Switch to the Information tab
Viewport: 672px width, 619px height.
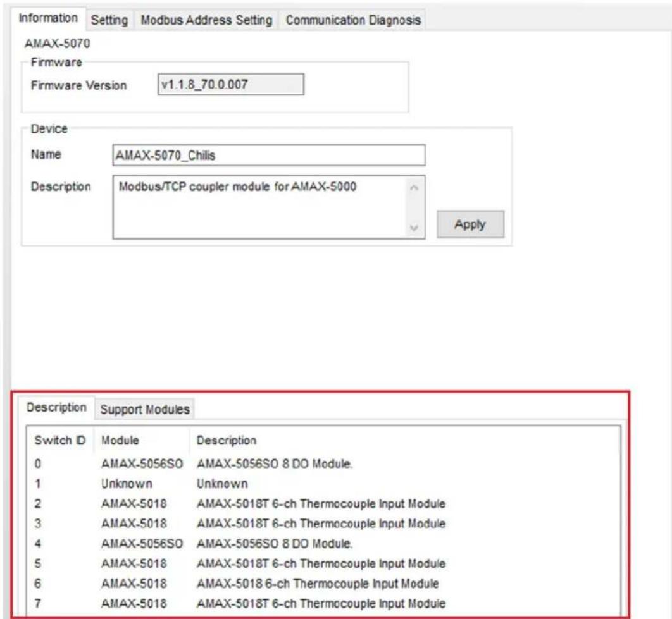click(x=48, y=18)
